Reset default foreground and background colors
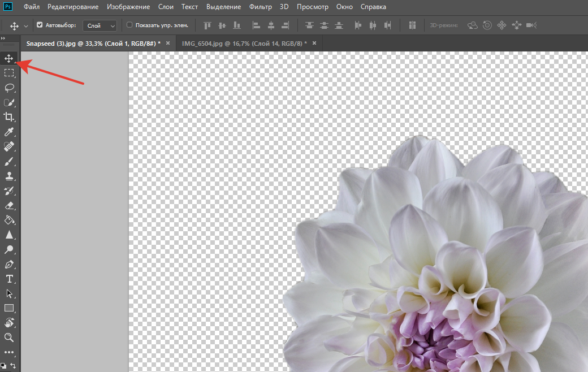 point(3,365)
